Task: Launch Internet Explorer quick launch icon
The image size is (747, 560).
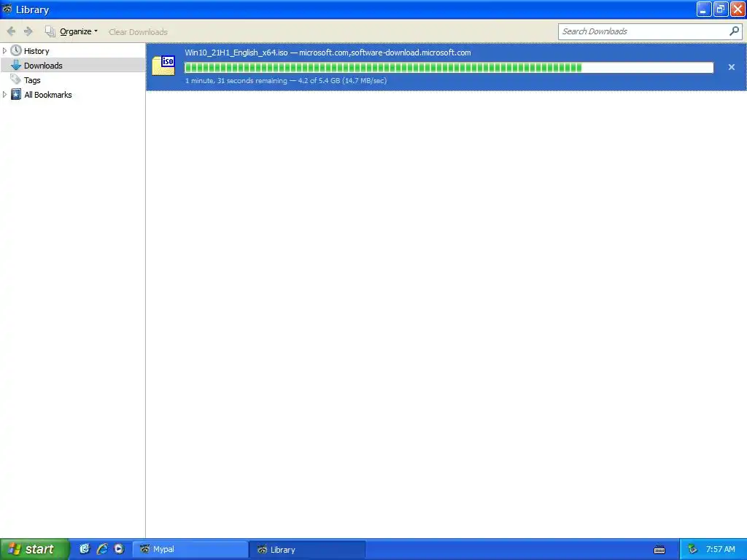Action: pos(102,549)
